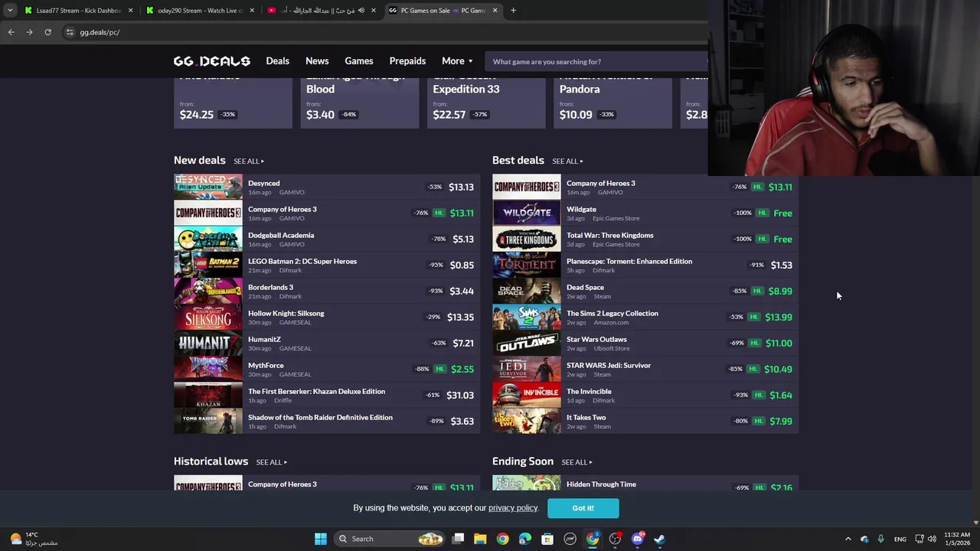Show hidden system tray icons
980x551 pixels.
848,539
